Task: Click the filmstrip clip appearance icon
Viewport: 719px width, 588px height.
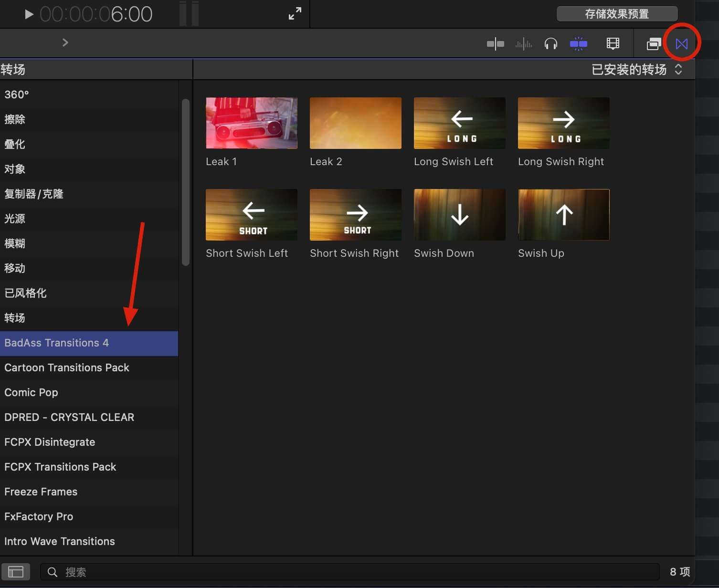Action: 613,44
